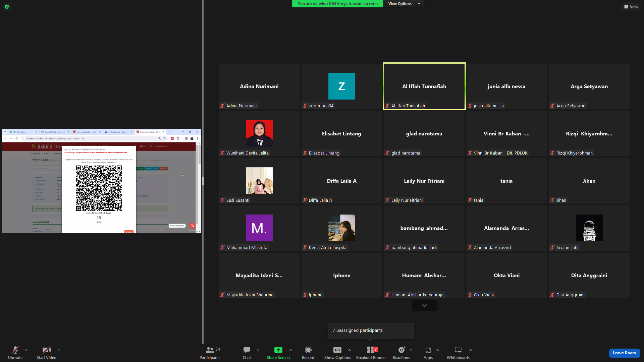The width and height of the screenshot is (644, 362).
Task: Show next page of participant tiles
Action: click(424, 306)
